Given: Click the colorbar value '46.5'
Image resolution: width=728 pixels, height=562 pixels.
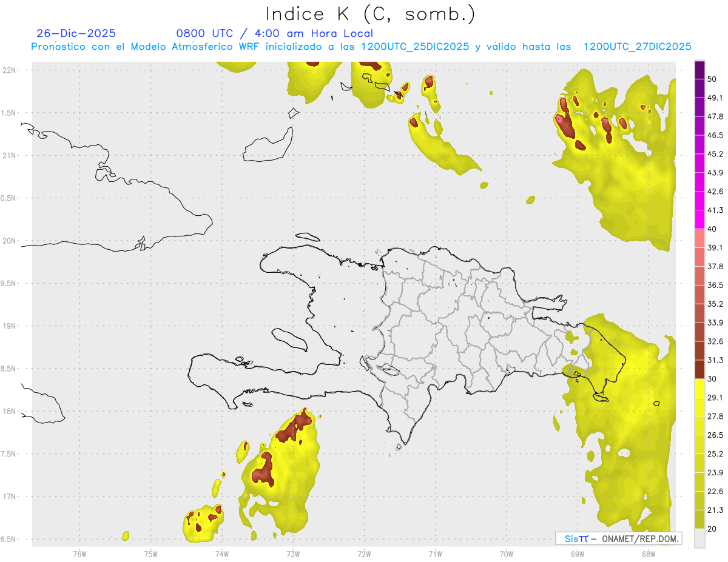Looking at the screenshot, I should click(x=715, y=135).
